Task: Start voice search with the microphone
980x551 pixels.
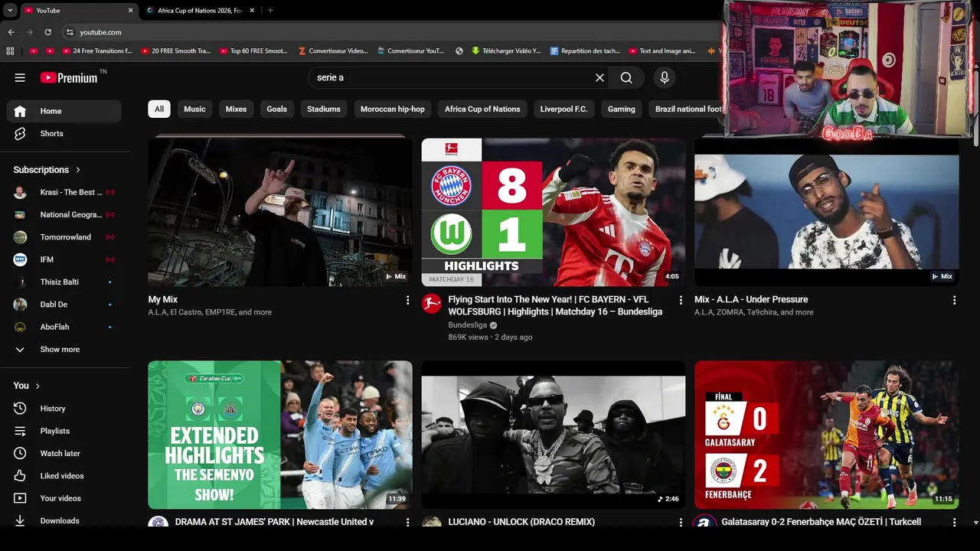Action: pyautogui.click(x=664, y=77)
